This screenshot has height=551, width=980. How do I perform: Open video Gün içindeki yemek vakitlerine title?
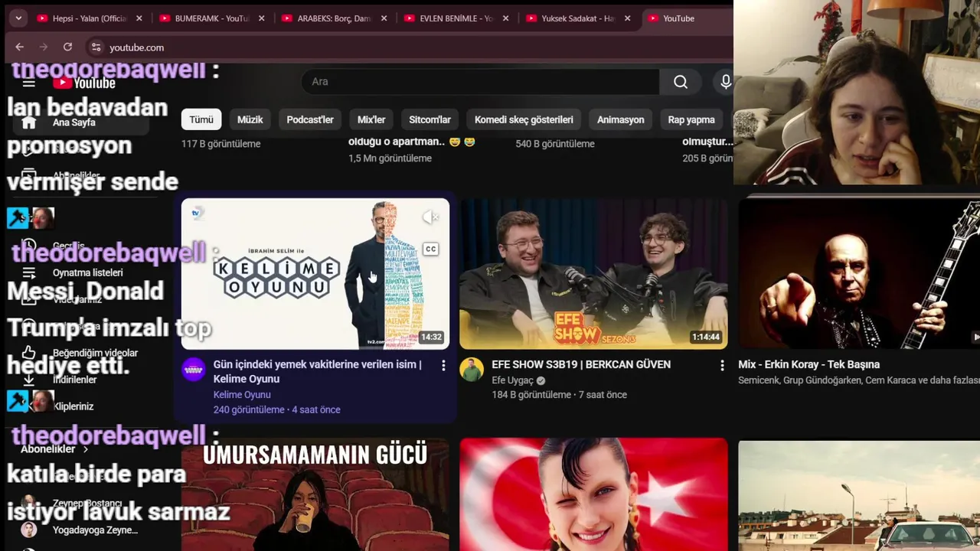317,371
